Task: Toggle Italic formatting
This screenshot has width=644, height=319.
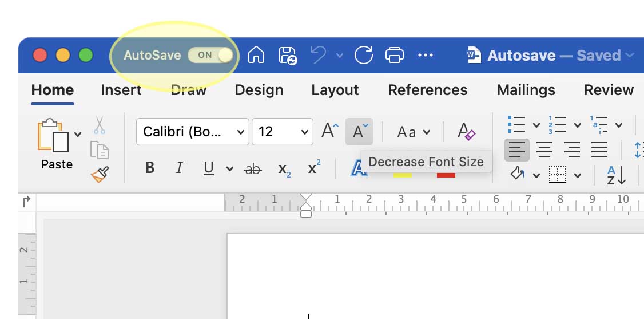Action: pyautogui.click(x=179, y=168)
